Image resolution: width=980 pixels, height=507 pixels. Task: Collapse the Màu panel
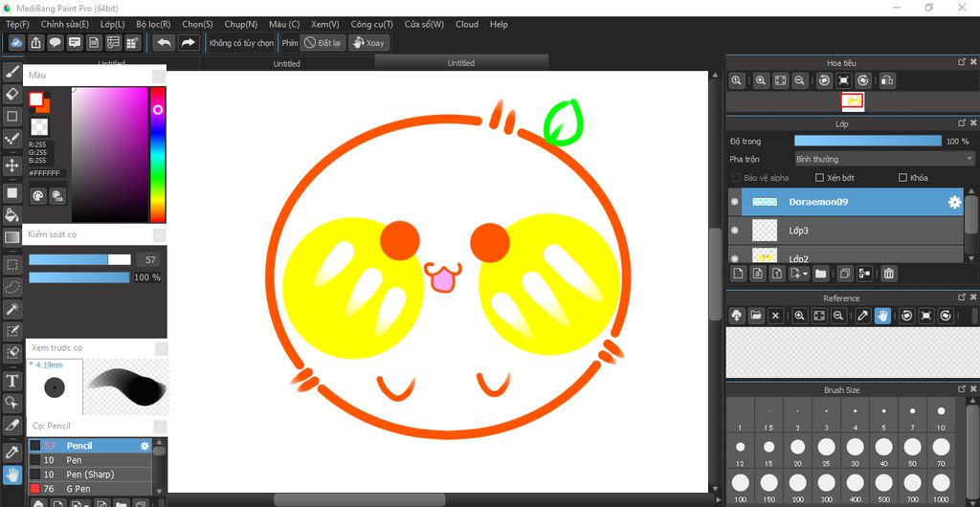(x=159, y=76)
